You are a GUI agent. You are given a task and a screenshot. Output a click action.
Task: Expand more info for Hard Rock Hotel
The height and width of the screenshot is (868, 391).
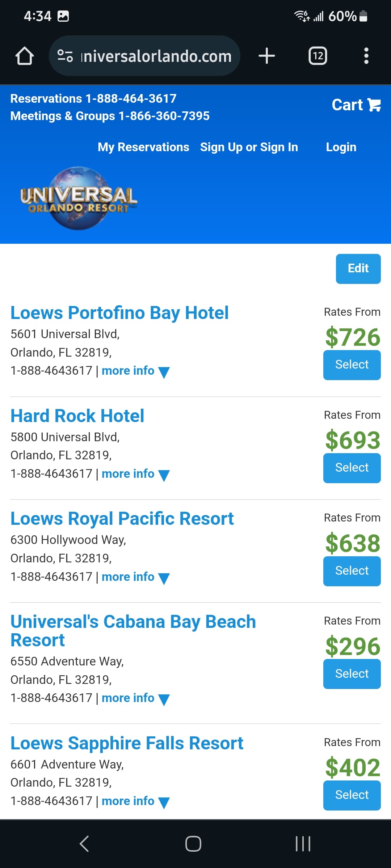(x=136, y=474)
